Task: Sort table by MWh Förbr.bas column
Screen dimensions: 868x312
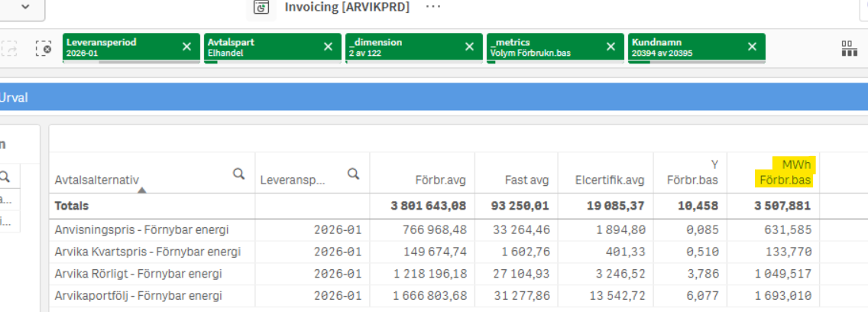Action: pyautogui.click(x=785, y=173)
